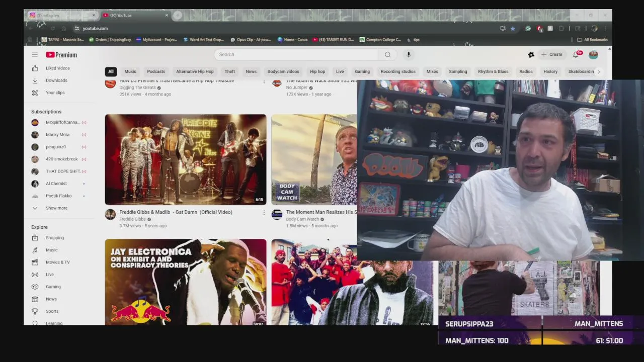Open Freddie Gibbs channel avatar
Image resolution: width=644 pixels, height=362 pixels.
(110, 215)
